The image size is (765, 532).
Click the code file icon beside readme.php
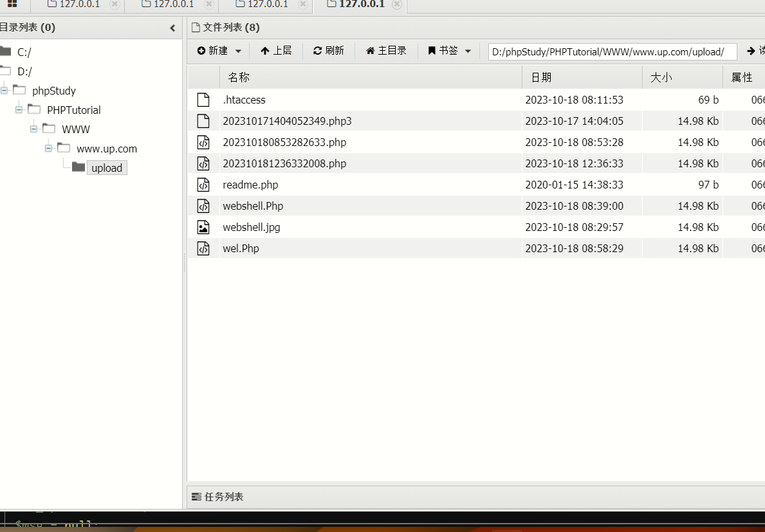pos(203,185)
